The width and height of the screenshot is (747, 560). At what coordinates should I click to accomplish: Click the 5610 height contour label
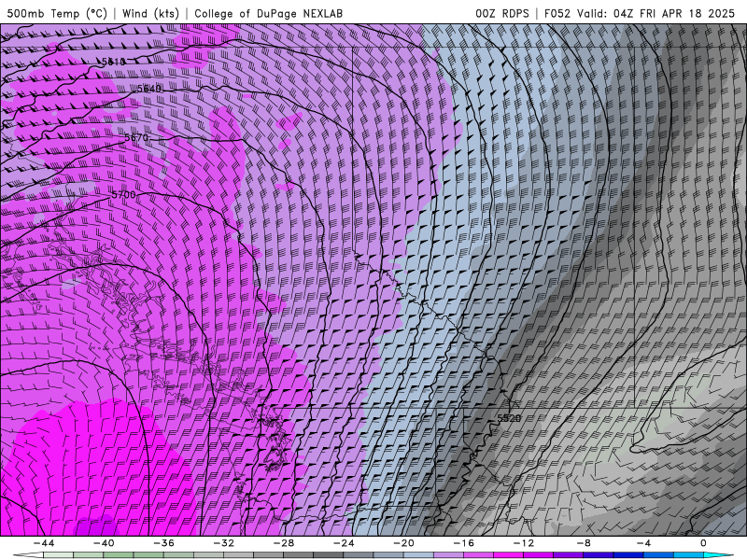coord(113,62)
